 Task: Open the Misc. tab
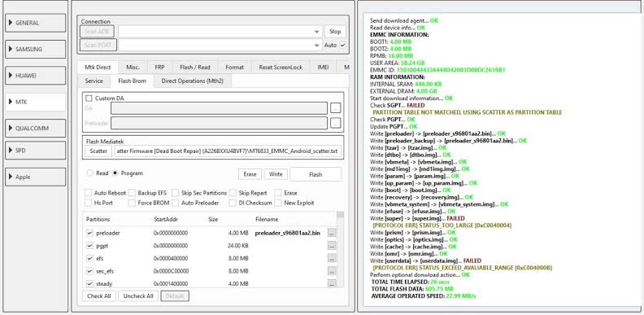coord(133,68)
